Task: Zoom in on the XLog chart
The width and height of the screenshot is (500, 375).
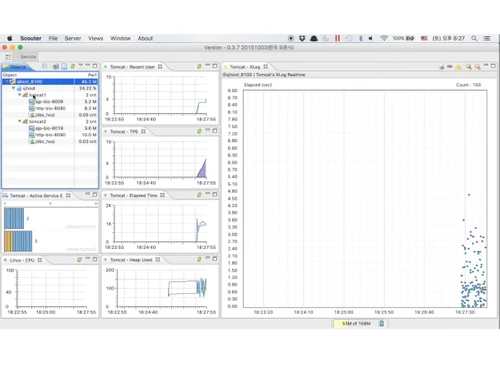Action: point(469,67)
